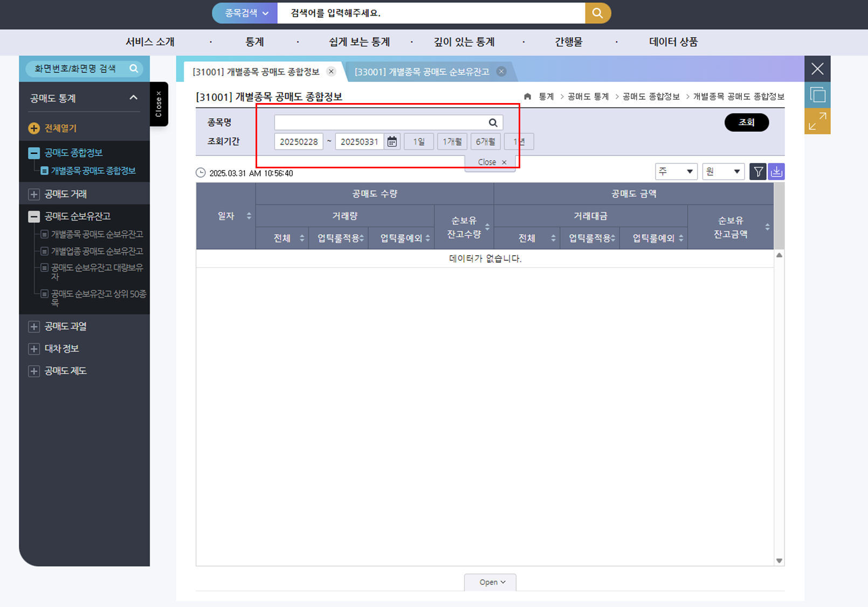Image resolution: width=868 pixels, height=607 pixels.
Task: Sort by 거래대금 업틱룰예외 column arrows
Action: coord(681,238)
